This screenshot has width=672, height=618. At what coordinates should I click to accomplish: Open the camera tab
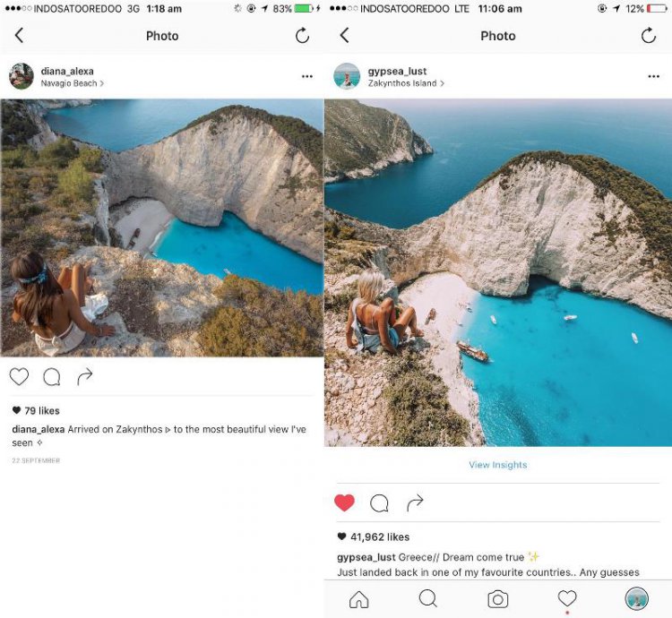click(x=498, y=599)
